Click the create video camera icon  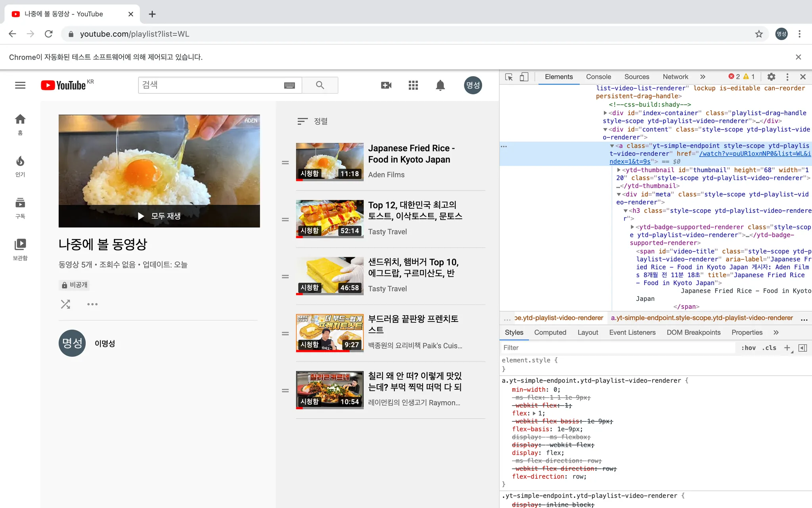click(386, 85)
